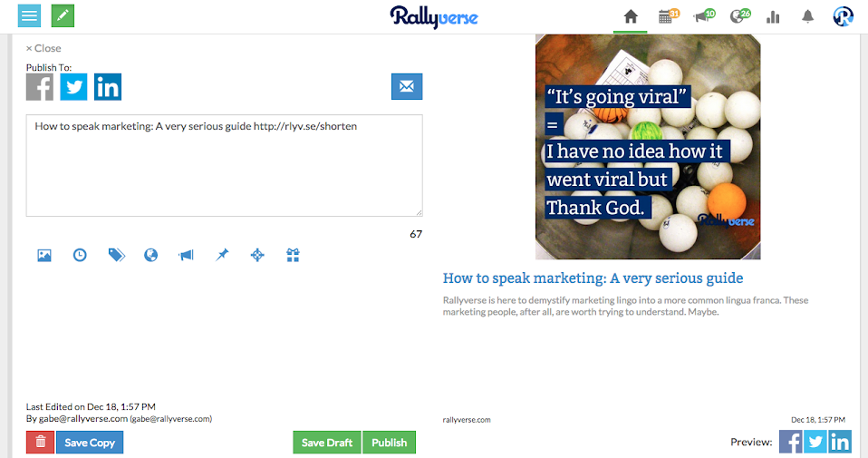
Task: Open the 'How to speak marketing' article title link
Action: pos(593,278)
